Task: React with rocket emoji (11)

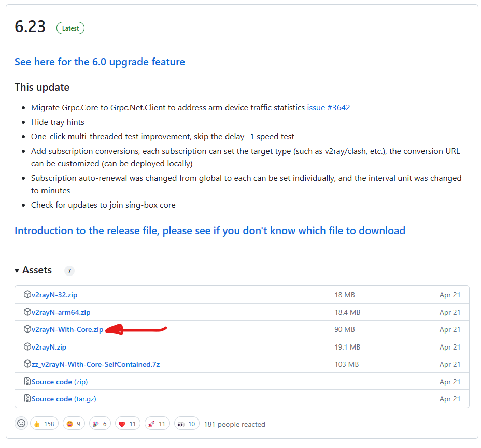Action: (x=157, y=424)
